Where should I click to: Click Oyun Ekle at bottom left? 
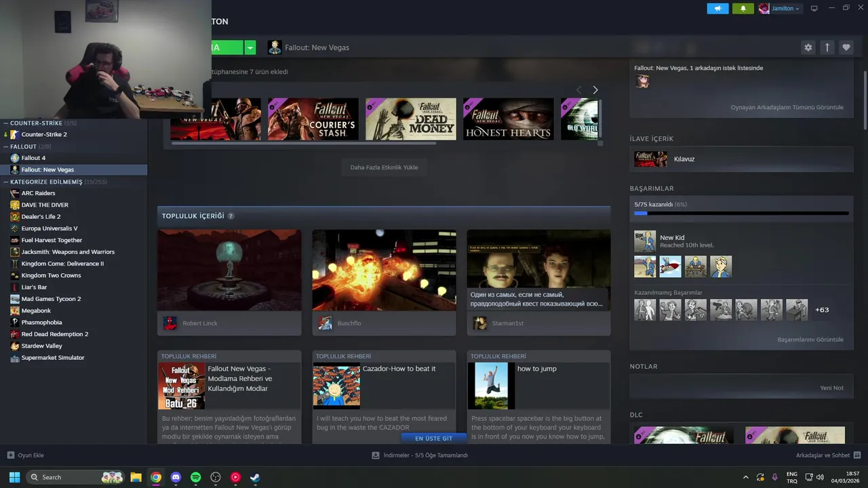coord(26,455)
